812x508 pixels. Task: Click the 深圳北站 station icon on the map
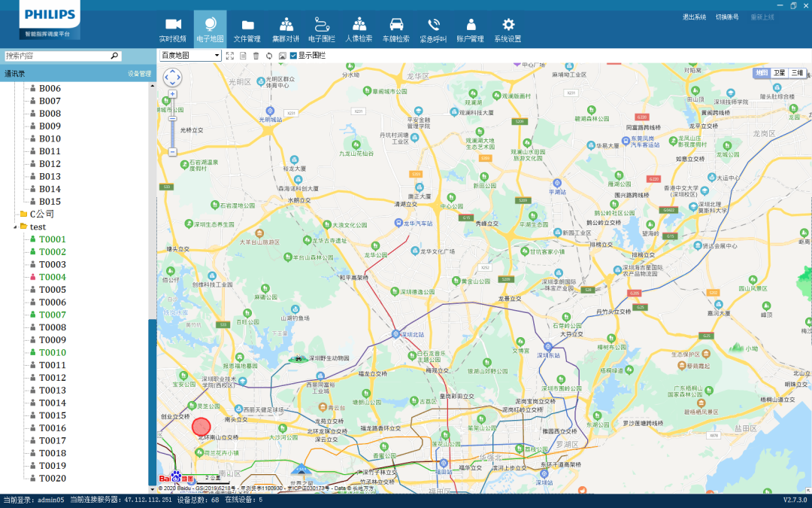tap(395, 334)
